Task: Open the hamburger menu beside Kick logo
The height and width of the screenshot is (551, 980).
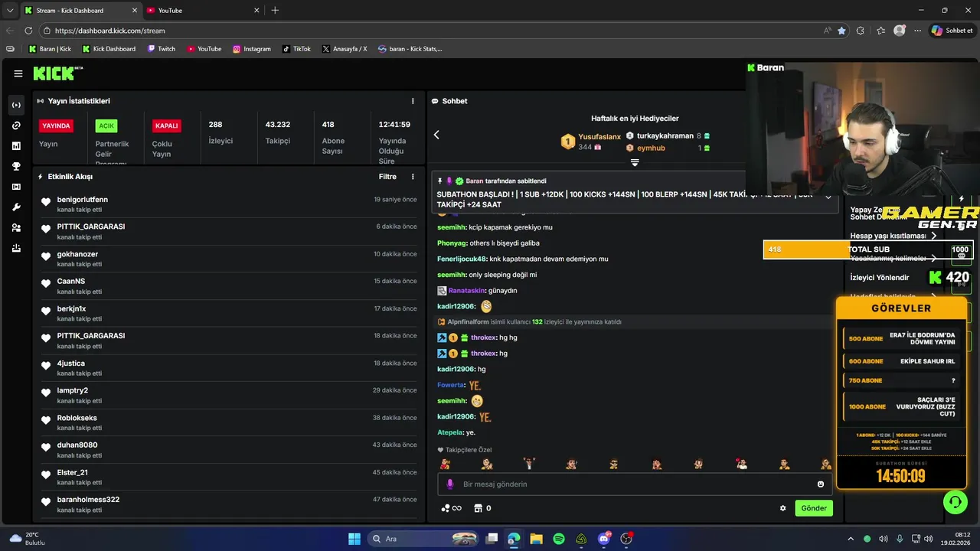Action: pos(18,73)
